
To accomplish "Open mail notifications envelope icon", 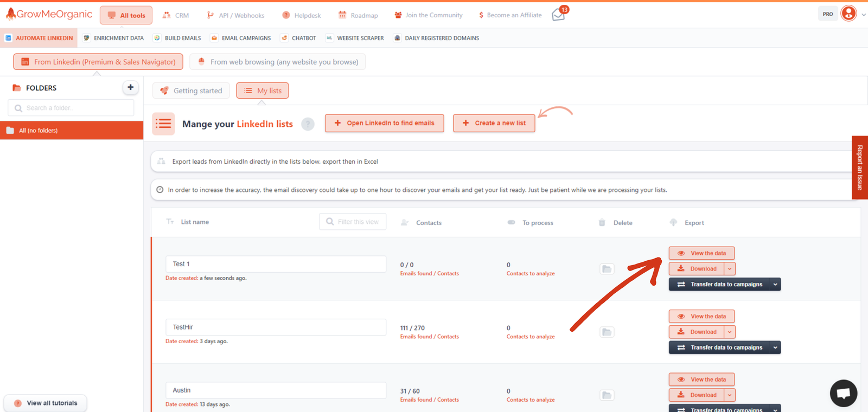I will tap(558, 15).
